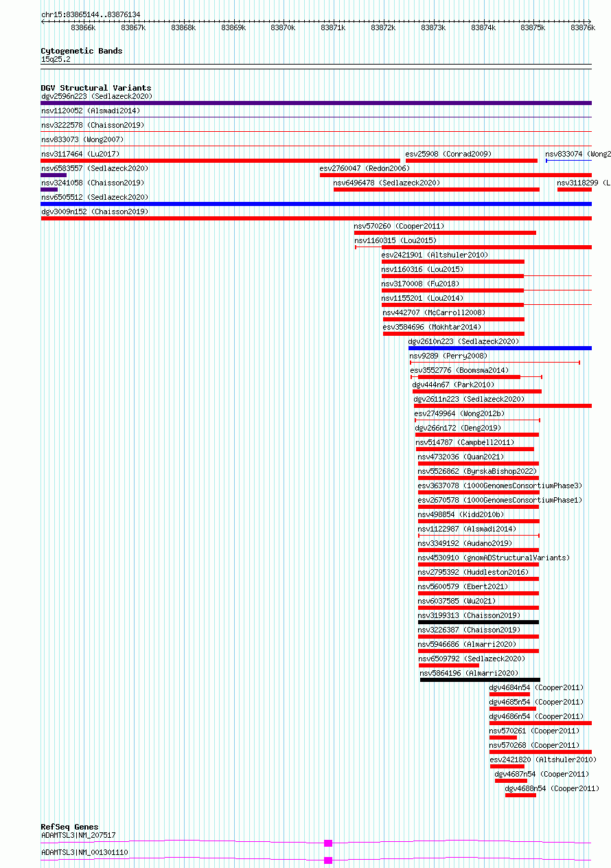Open the nsv498854 (Kidd2010b) label

[x=461, y=515]
